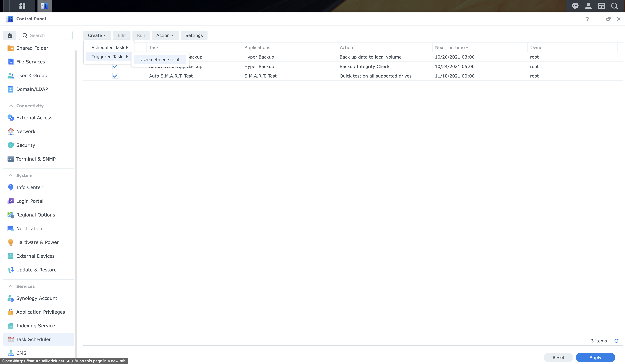Screen dimensions: 625x364
Task: Choose User-defined script
Action: point(160,60)
